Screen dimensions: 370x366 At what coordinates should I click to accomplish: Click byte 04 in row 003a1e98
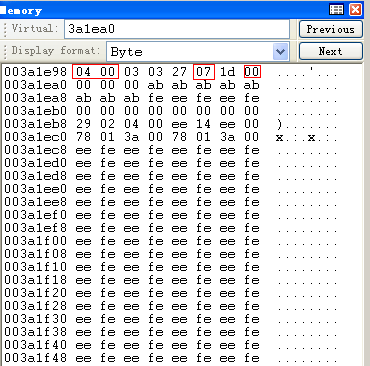click(x=83, y=72)
